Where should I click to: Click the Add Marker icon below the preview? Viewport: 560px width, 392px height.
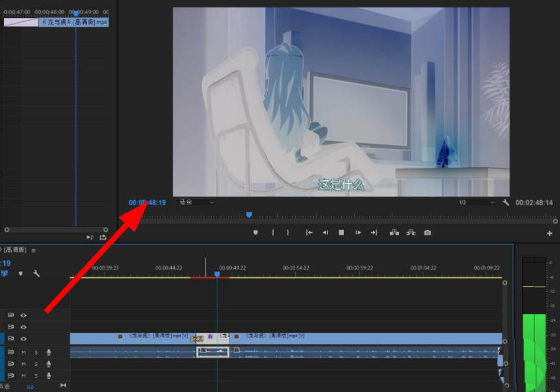pos(255,232)
